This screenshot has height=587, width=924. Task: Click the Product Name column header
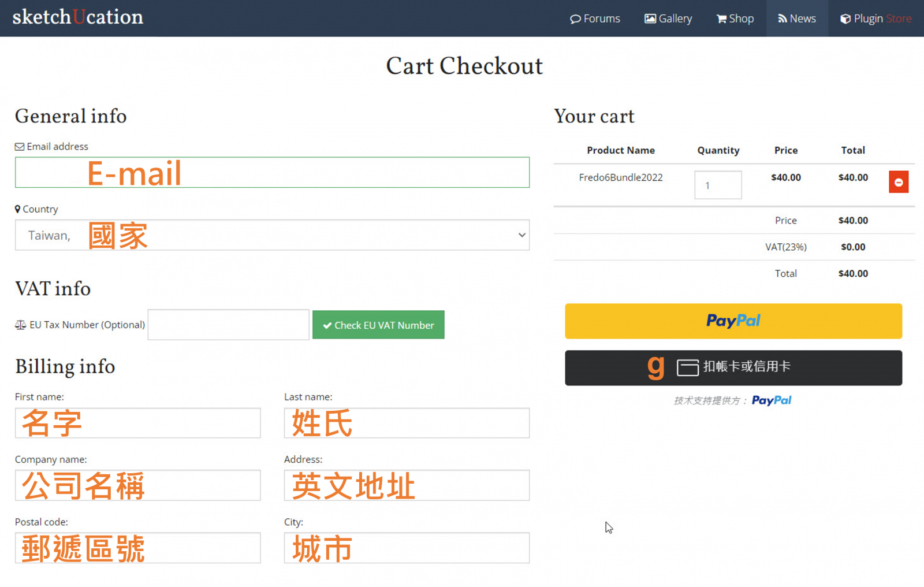tap(621, 150)
